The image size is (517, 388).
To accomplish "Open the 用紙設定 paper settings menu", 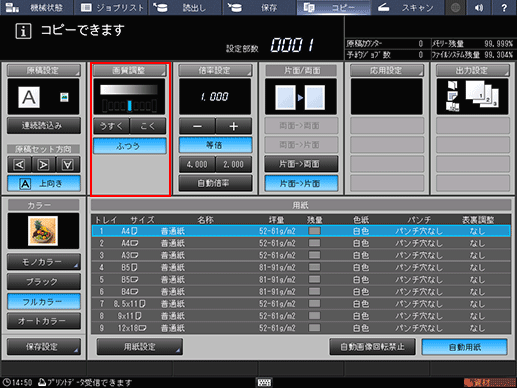I will 140,347.
